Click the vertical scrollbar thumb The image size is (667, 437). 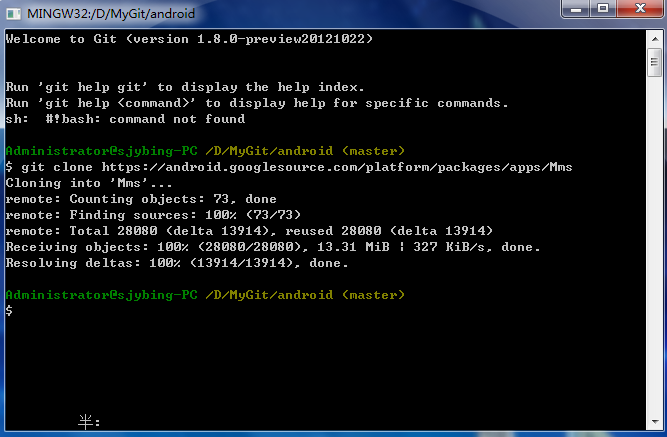(654, 63)
